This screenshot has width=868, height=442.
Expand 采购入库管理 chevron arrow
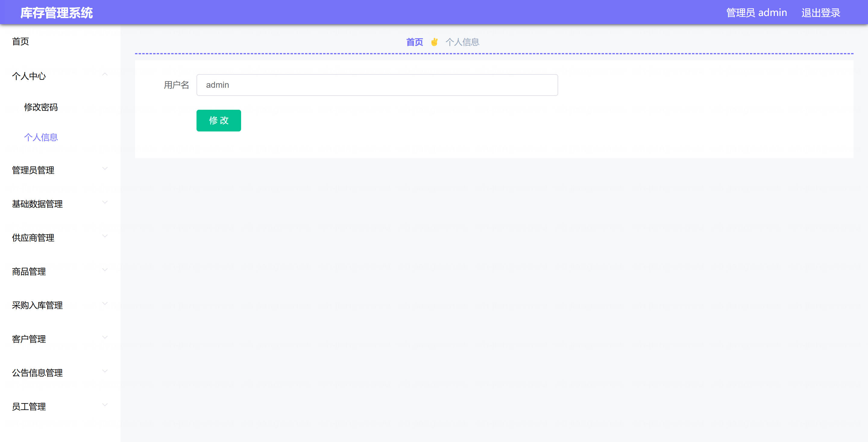(x=105, y=303)
